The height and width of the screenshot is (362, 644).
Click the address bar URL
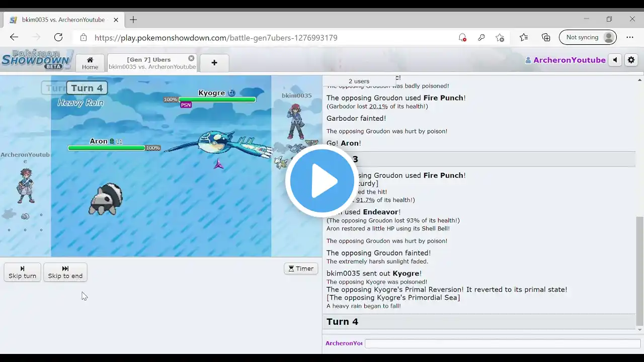coord(216,38)
